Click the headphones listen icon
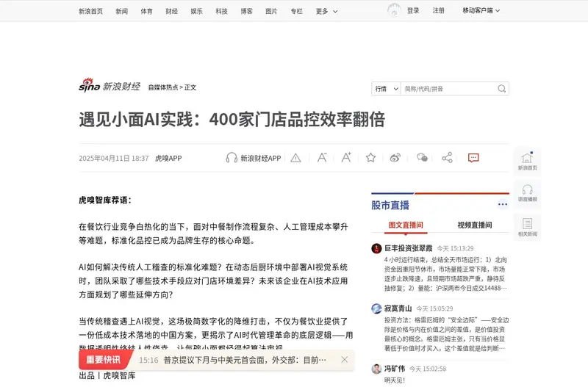Image resolution: width=588 pixels, height=387 pixels. click(x=232, y=158)
